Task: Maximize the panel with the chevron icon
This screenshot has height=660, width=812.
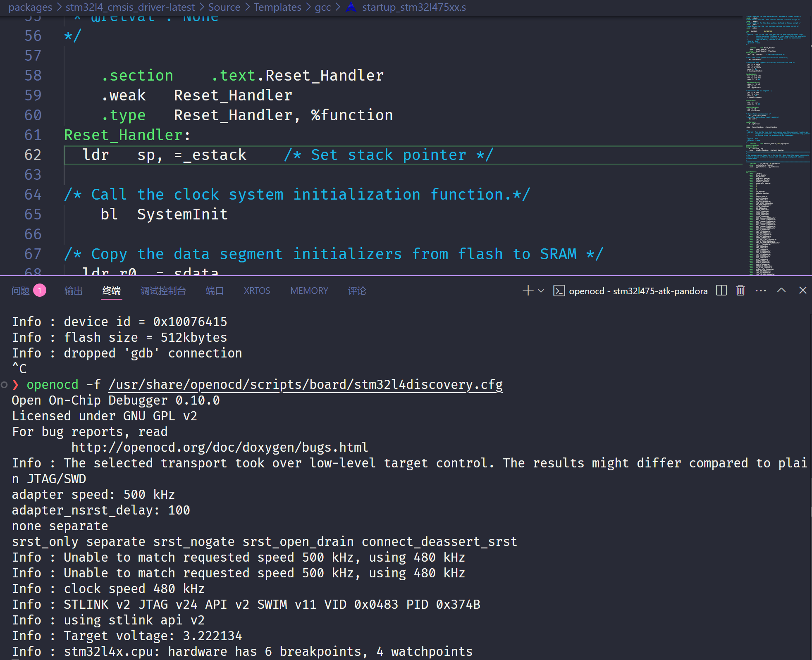Action: click(x=781, y=291)
